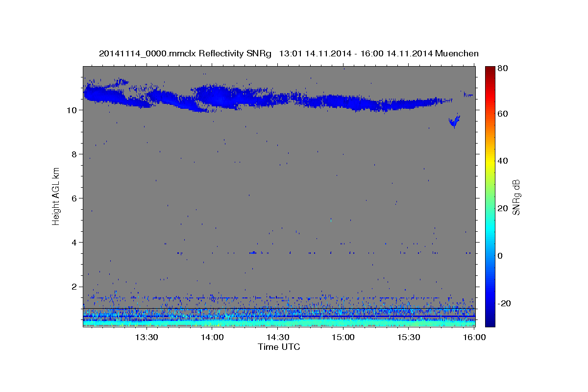This screenshot has height=392, width=588.
Task: Click the 15:30 time tick label
Action: [x=409, y=337]
